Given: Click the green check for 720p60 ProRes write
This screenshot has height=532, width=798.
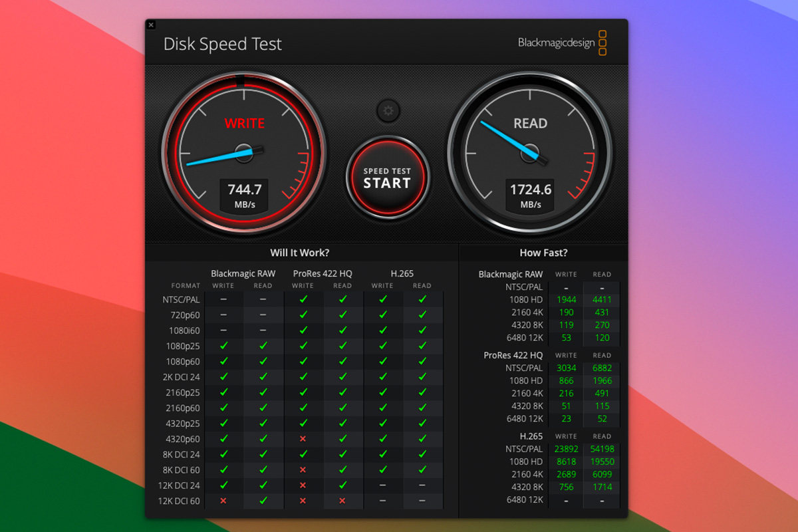Looking at the screenshot, I should coord(303,315).
